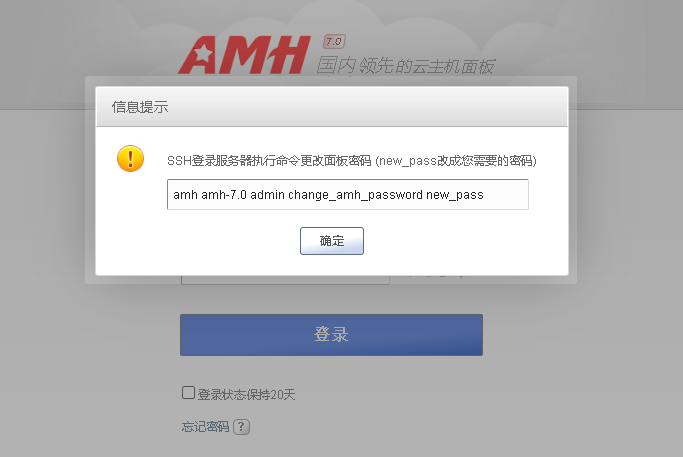Click the red AMH star logo
This screenshot has width=683, height=457.
pyautogui.click(x=244, y=55)
